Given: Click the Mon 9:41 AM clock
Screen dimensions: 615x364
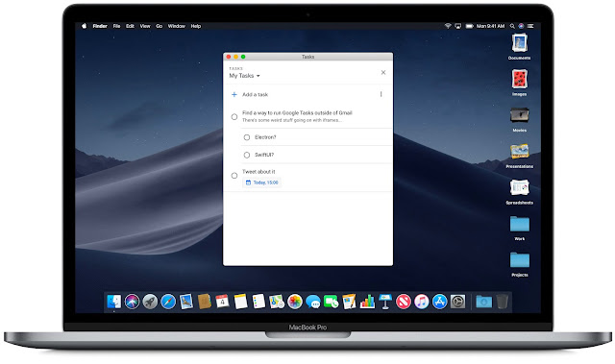Looking at the screenshot, I should tap(490, 26).
